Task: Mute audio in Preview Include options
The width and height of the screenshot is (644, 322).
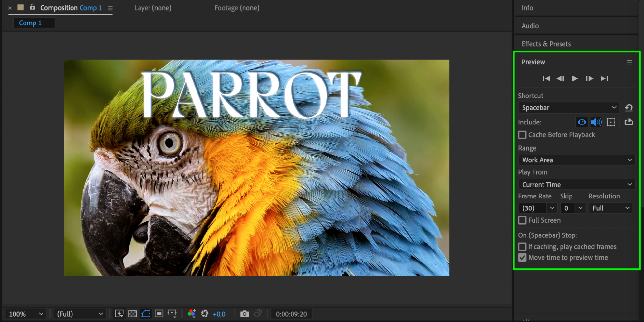Action: tap(596, 122)
